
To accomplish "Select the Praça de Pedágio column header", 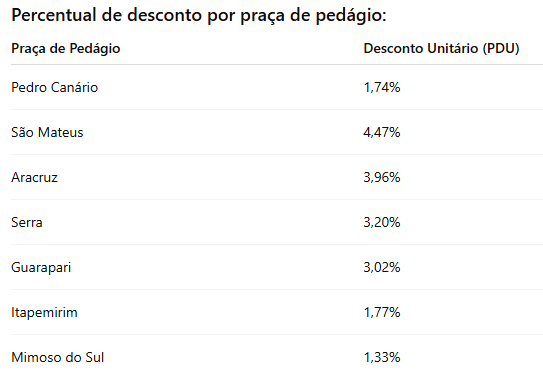I will point(66,48).
